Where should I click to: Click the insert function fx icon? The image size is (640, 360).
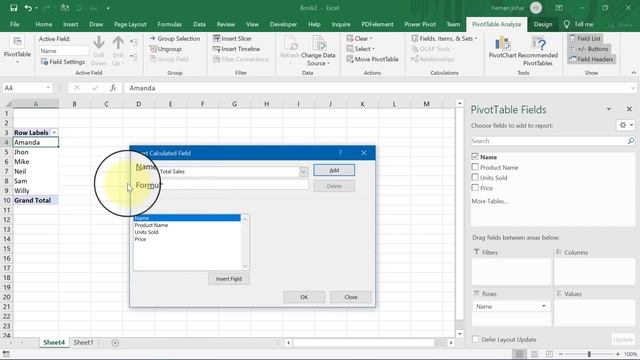(x=113, y=88)
